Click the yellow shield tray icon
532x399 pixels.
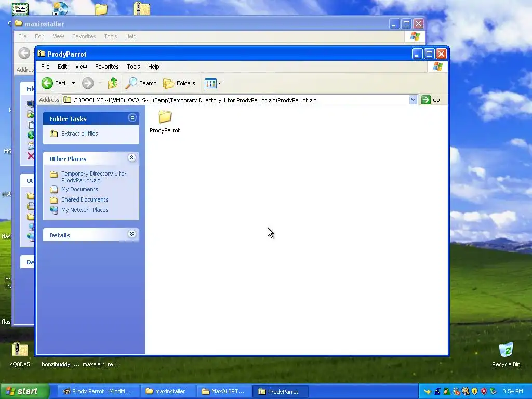474,392
